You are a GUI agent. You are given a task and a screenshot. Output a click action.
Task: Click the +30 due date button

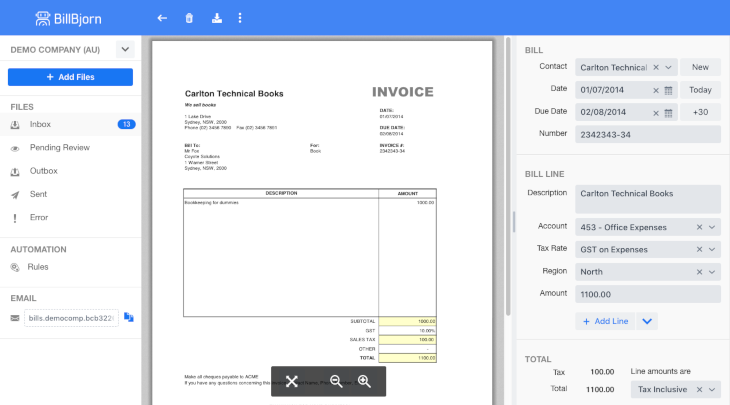coord(700,112)
